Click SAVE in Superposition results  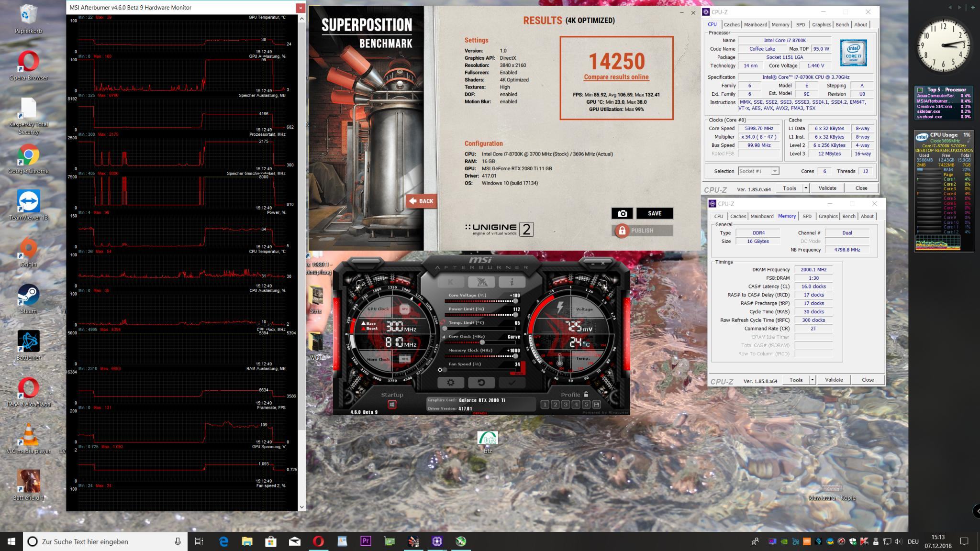[655, 213]
